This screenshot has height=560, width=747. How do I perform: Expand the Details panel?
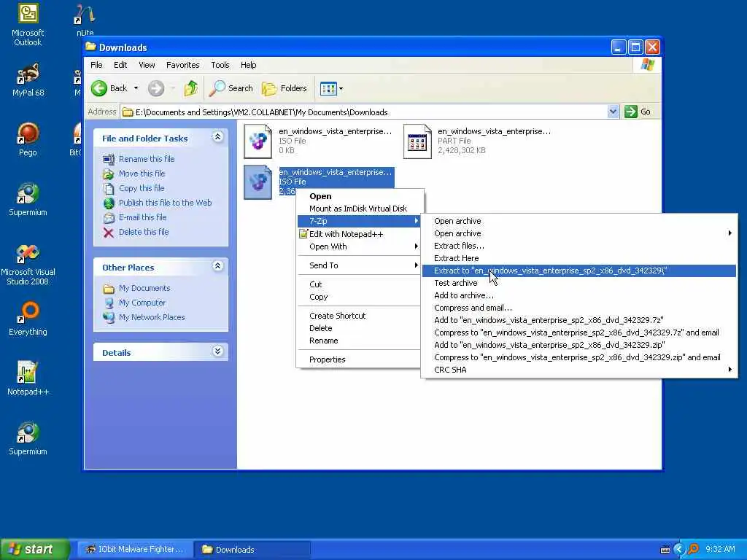click(x=217, y=351)
